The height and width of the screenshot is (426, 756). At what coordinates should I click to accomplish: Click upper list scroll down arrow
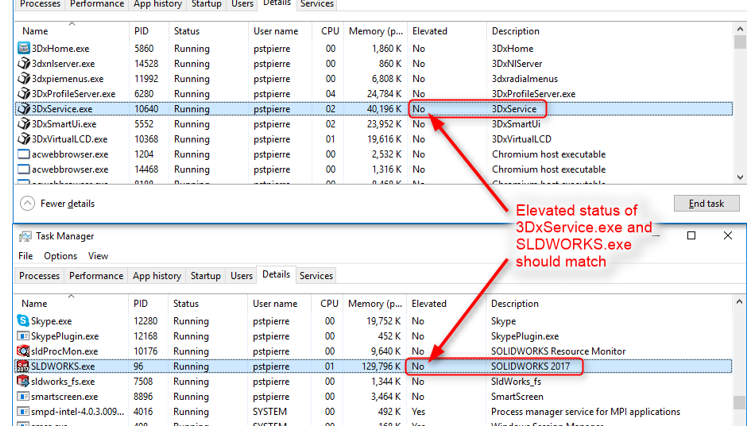click(740, 177)
